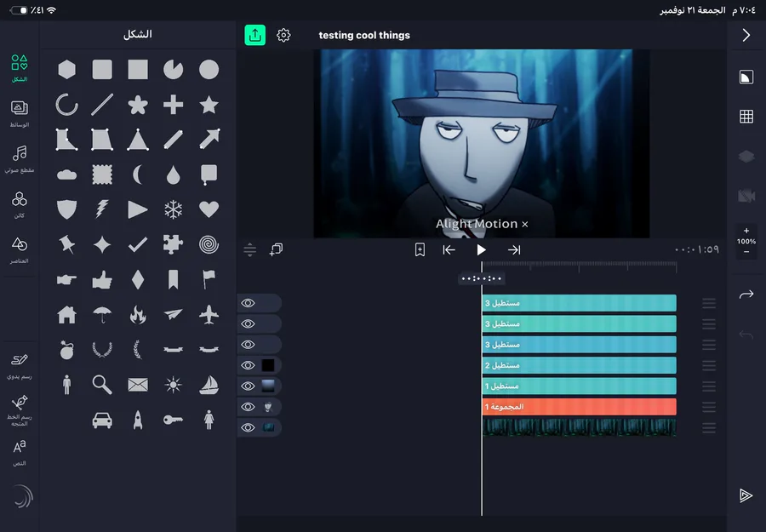Open the background color panel icon
The height and width of the screenshot is (532, 766).
tap(746, 77)
